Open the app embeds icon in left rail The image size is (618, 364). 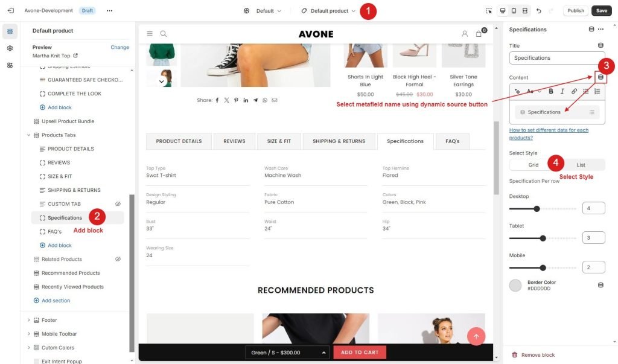10,65
